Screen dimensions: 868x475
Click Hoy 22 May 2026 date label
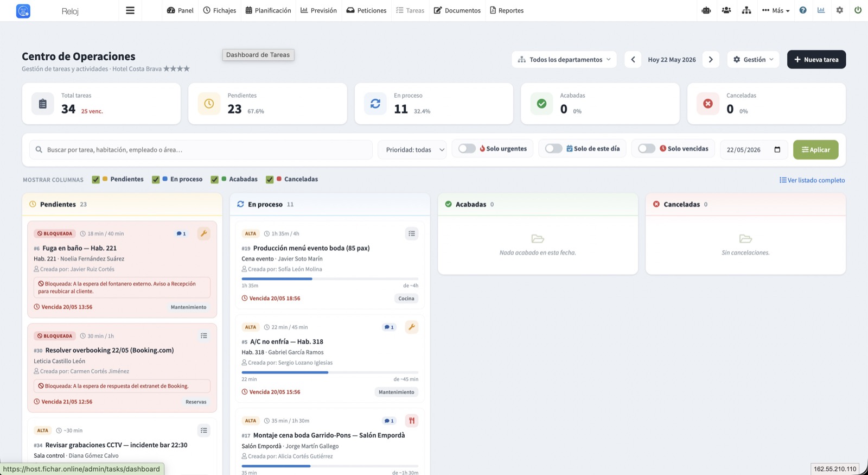(672, 60)
